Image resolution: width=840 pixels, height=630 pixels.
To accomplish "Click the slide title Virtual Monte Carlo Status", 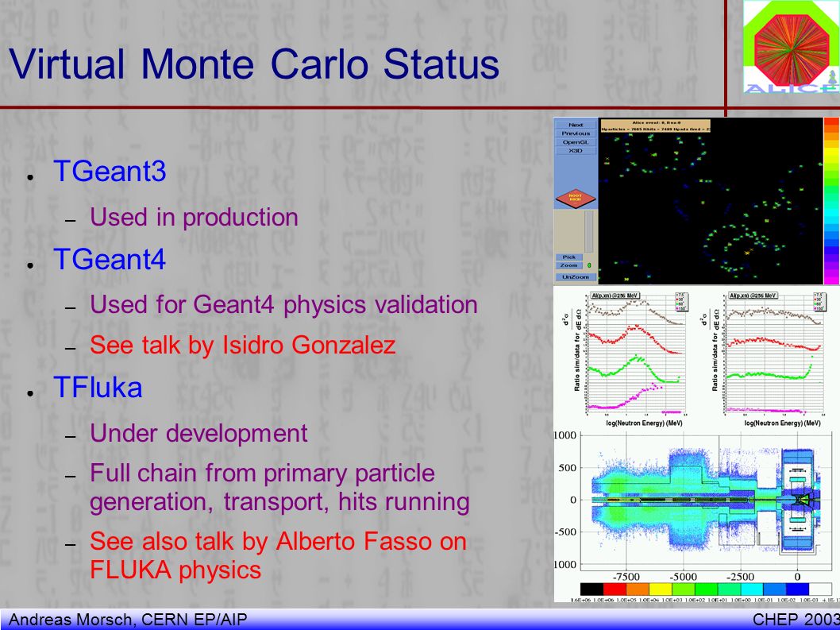I will click(254, 64).
